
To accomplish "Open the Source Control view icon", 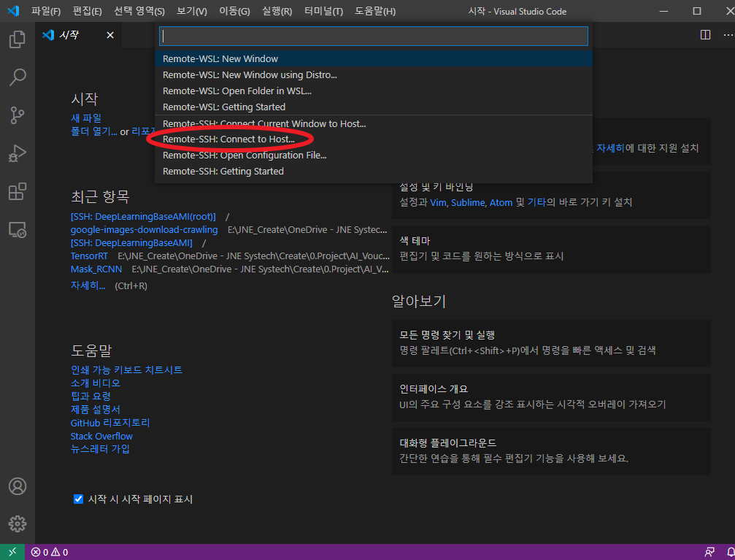I will (x=18, y=115).
